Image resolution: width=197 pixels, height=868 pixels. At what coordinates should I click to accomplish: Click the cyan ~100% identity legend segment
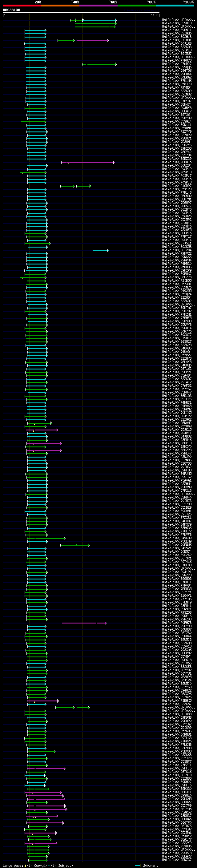pos(175,6)
